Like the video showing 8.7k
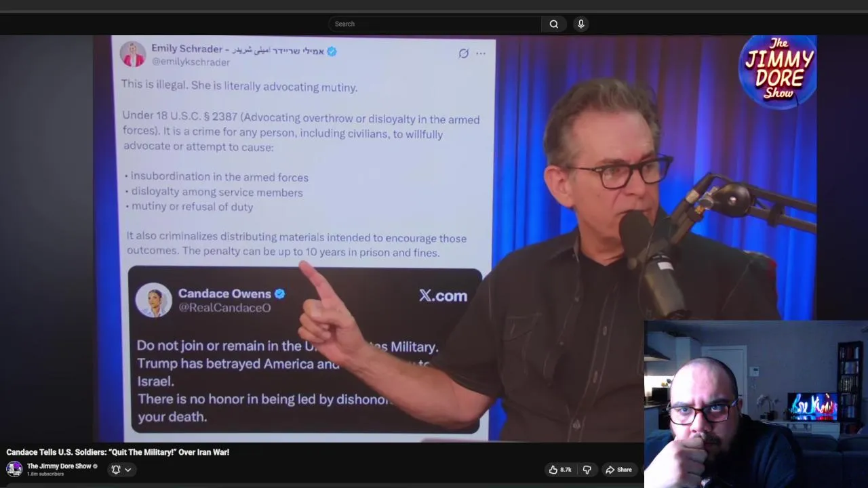 pyautogui.click(x=560, y=470)
